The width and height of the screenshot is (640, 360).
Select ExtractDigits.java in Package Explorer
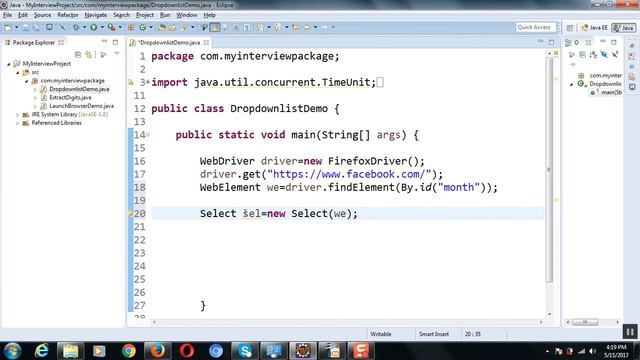click(70, 98)
